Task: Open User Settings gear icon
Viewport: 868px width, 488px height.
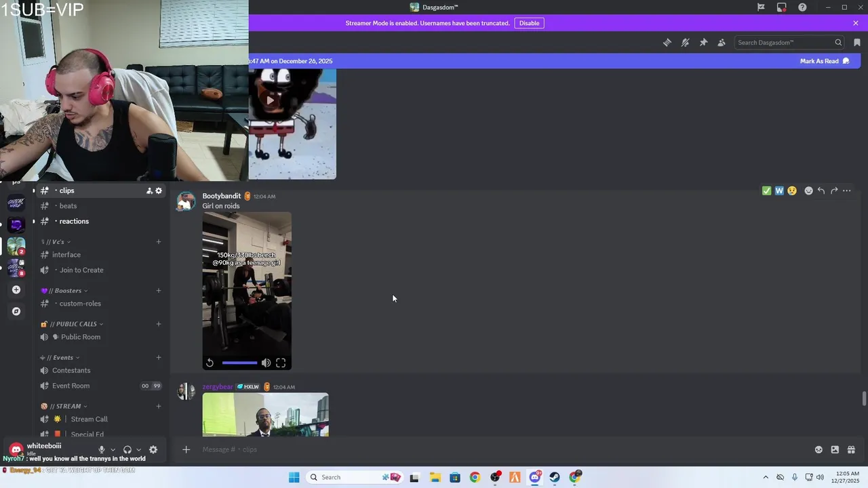Action: pos(153,449)
